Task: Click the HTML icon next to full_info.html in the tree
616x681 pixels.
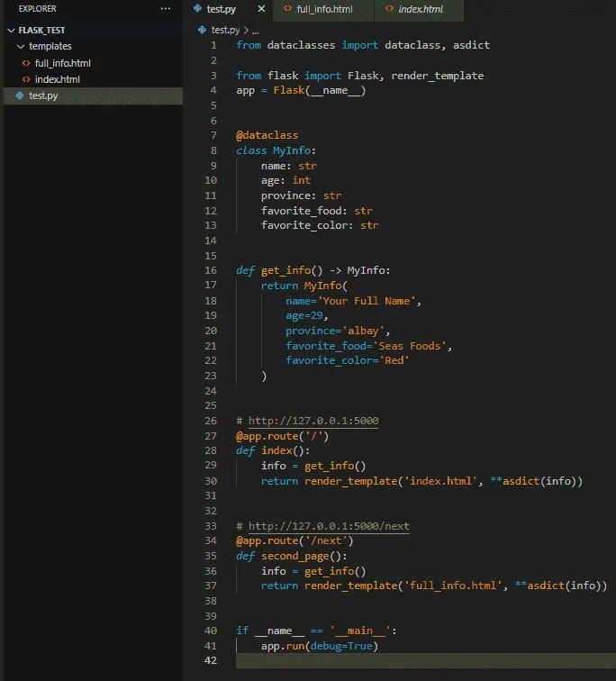Action: pos(26,63)
